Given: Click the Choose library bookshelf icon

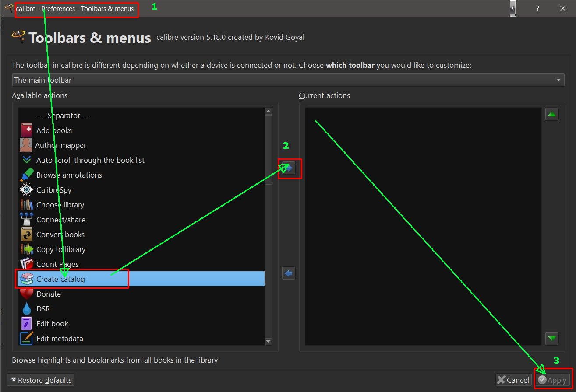Looking at the screenshot, I should tap(27, 205).
